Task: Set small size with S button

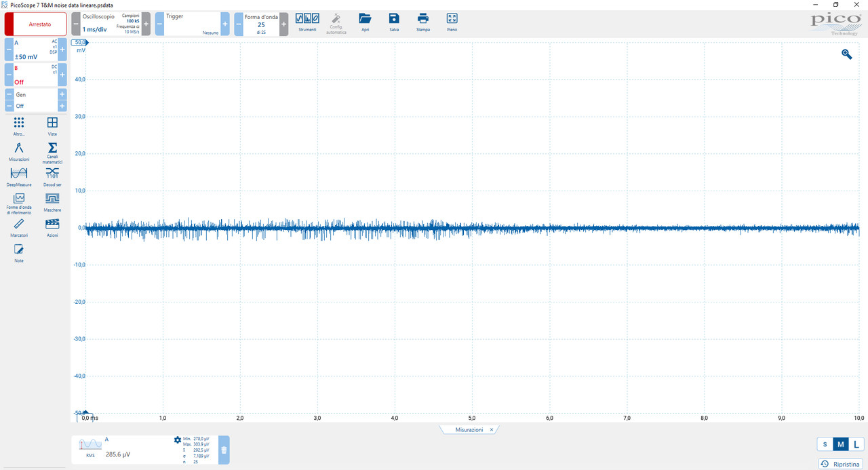Action: 825,444
